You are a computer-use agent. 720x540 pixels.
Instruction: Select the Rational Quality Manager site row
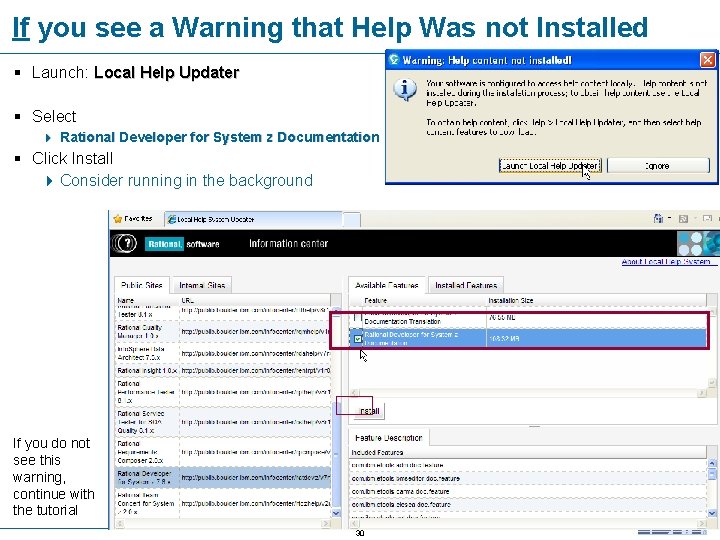tap(223, 331)
